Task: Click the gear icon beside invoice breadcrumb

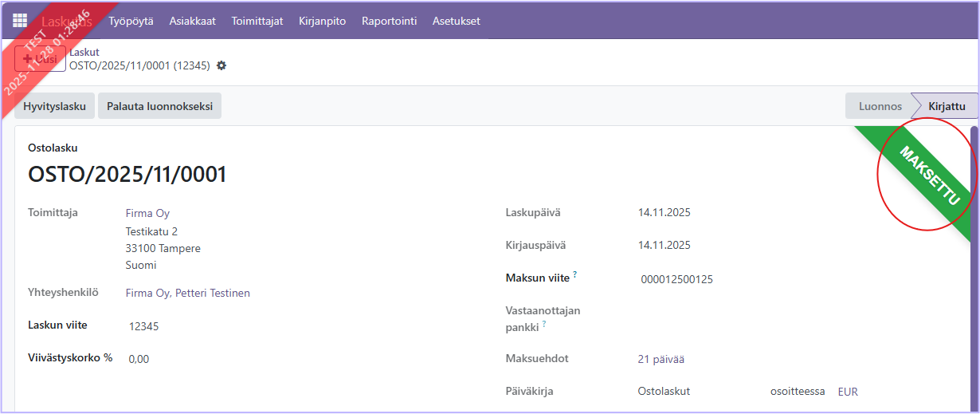Action: pos(221,65)
